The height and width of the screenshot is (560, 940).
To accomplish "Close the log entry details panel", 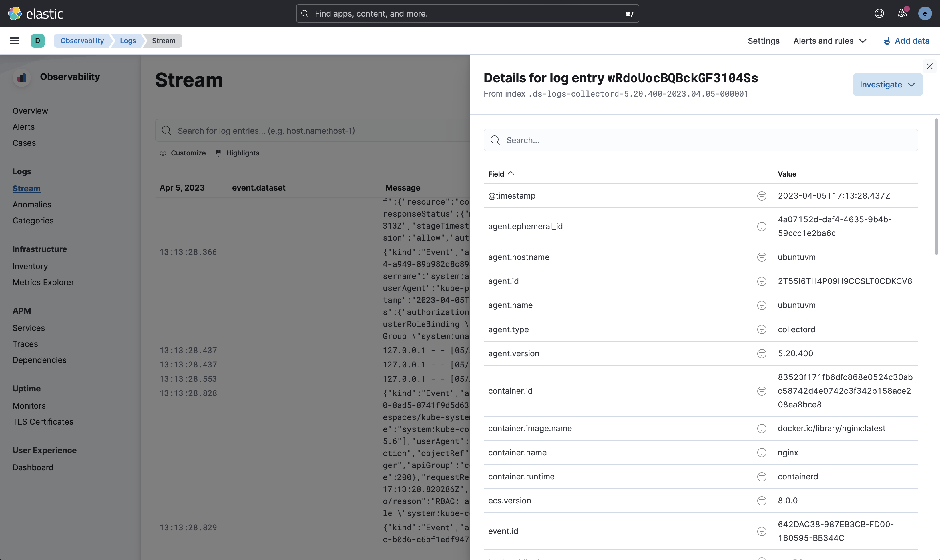I will (x=929, y=67).
